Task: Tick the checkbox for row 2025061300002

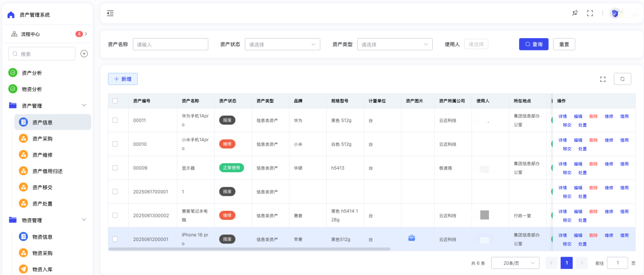Action: 115,215
